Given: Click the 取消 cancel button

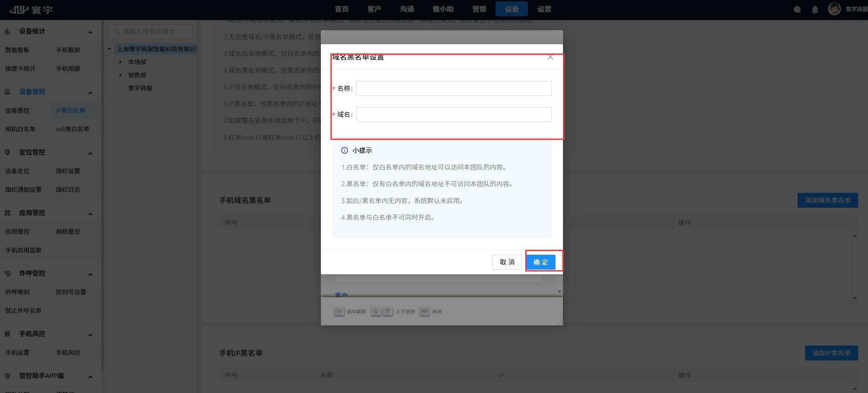Looking at the screenshot, I should (x=507, y=262).
